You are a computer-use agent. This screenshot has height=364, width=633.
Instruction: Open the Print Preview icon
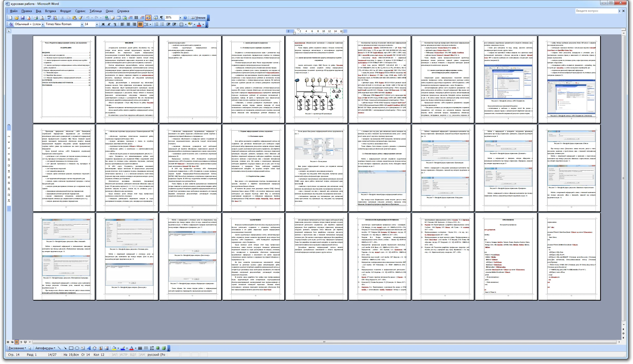pos(42,18)
